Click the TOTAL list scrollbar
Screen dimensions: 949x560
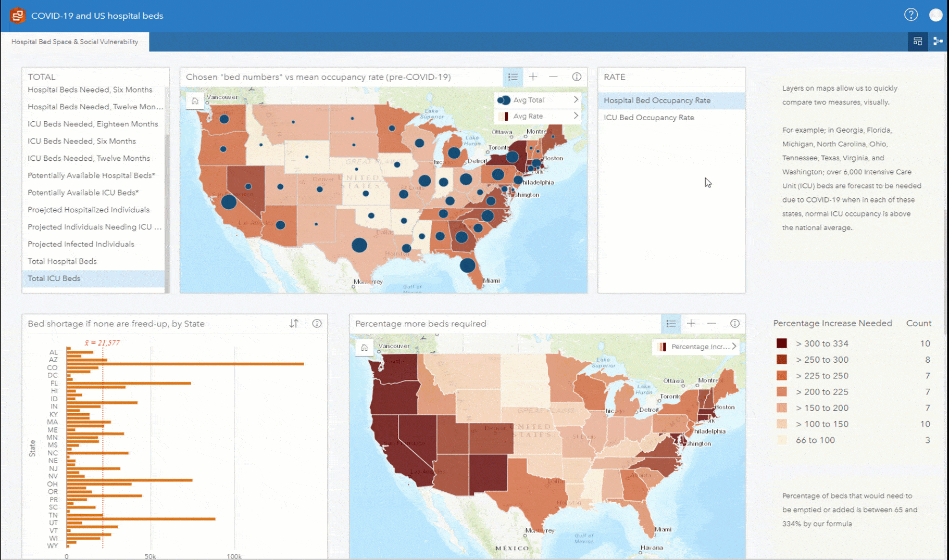coord(167,213)
